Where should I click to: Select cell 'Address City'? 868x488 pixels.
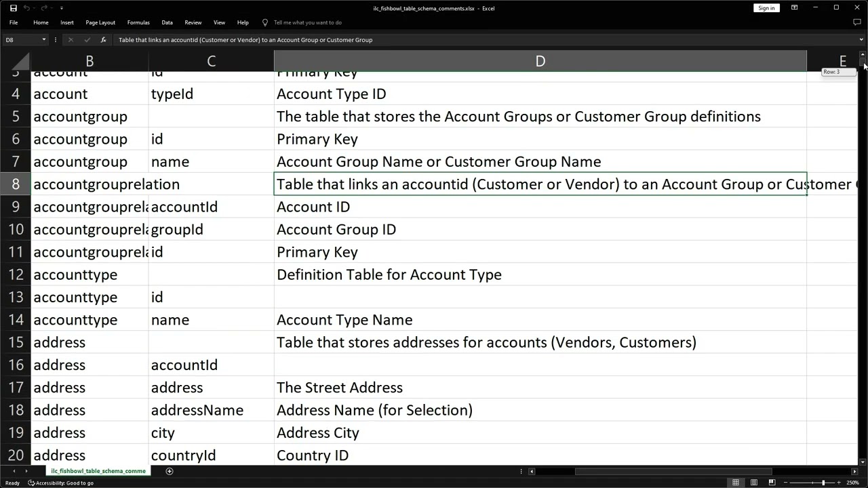(x=540, y=433)
